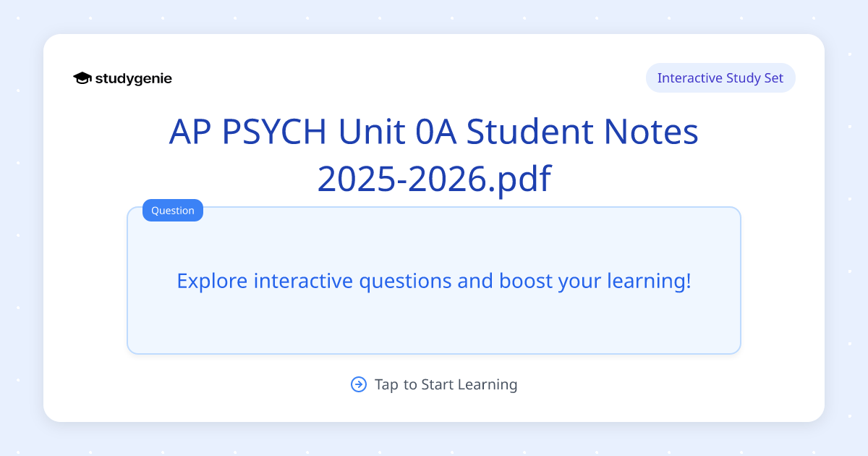This screenshot has width=868, height=456.
Task: Open the Interactive Study Set pill
Action: pos(720,77)
